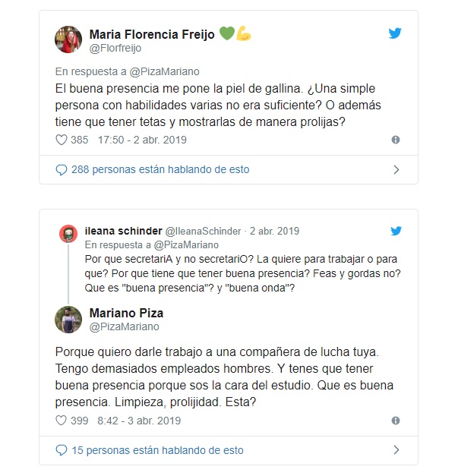Expand the 288 personas conversation chevron
458x476 pixels.
coord(396,170)
